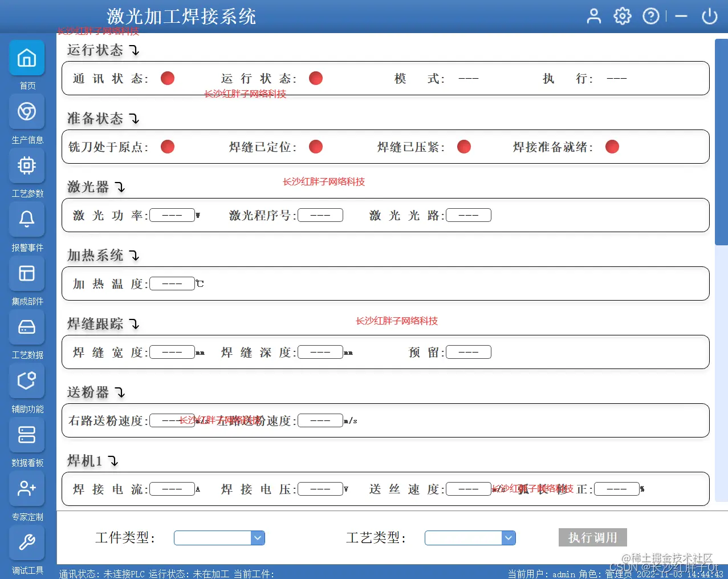Open the 首页 home page icon
This screenshot has width=728, height=579.
click(27, 58)
